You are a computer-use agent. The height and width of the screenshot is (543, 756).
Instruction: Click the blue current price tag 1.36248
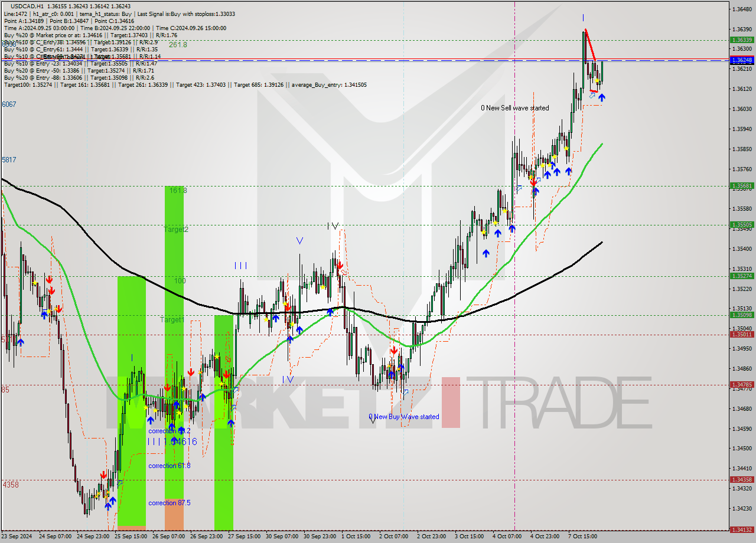click(x=742, y=60)
